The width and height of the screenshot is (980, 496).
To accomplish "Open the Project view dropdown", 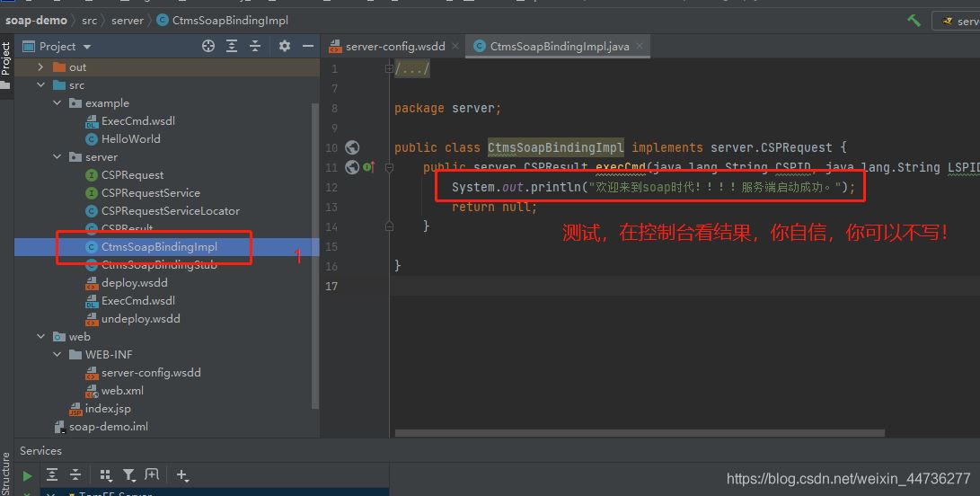I will pos(87,47).
